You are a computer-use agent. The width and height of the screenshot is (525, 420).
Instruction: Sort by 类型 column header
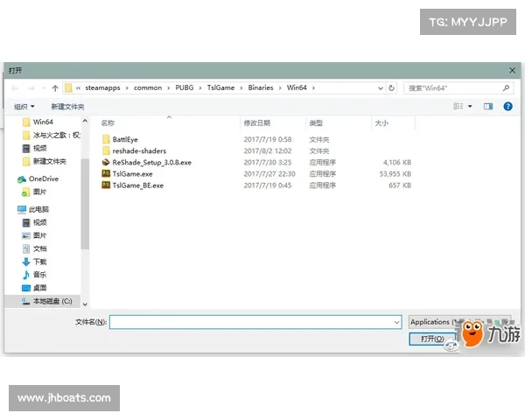pyautogui.click(x=316, y=123)
